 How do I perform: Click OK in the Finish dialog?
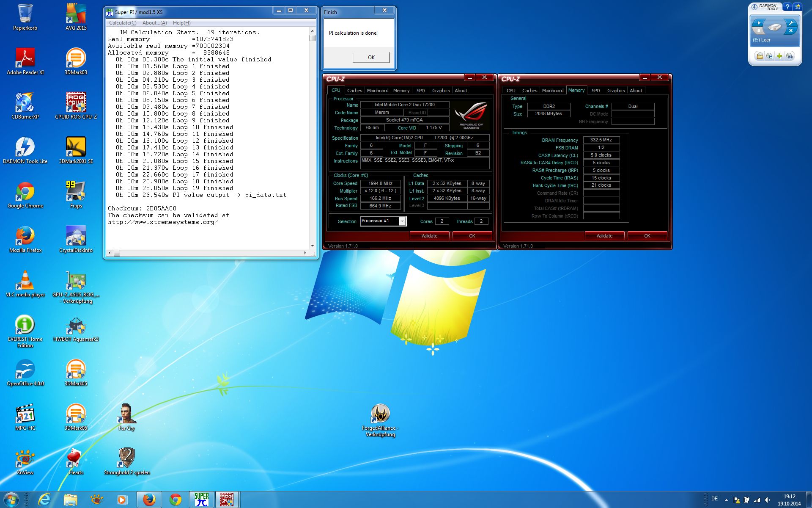(371, 58)
